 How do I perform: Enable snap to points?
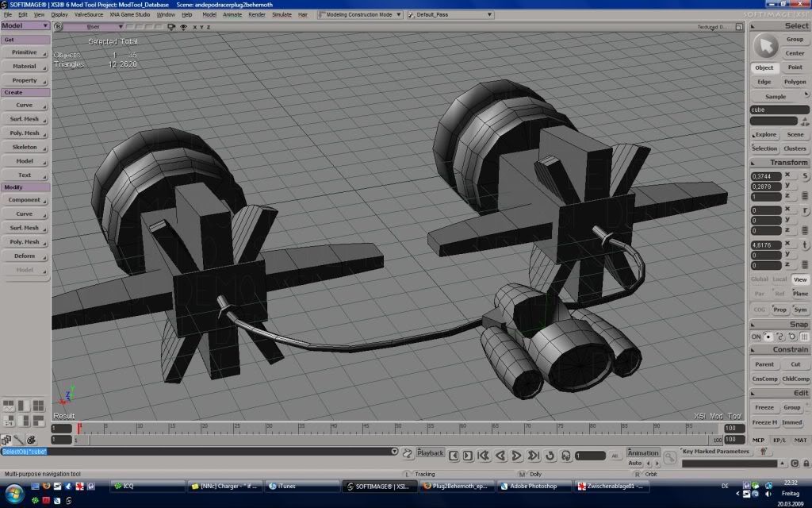[768, 337]
